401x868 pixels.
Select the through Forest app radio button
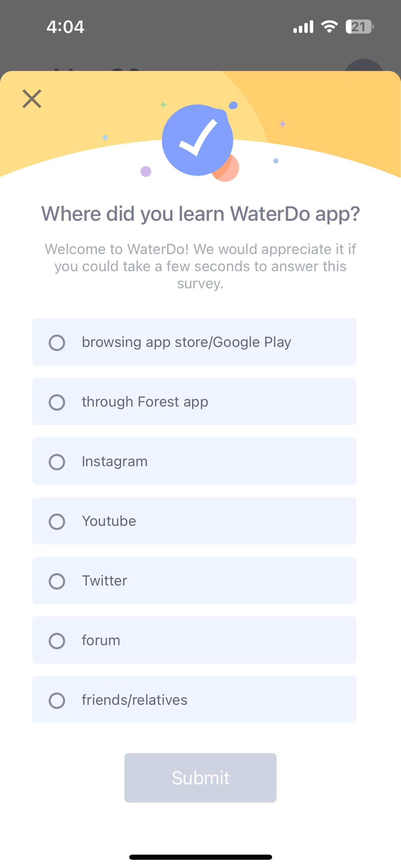pyautogui.click(x=57, y=402)
